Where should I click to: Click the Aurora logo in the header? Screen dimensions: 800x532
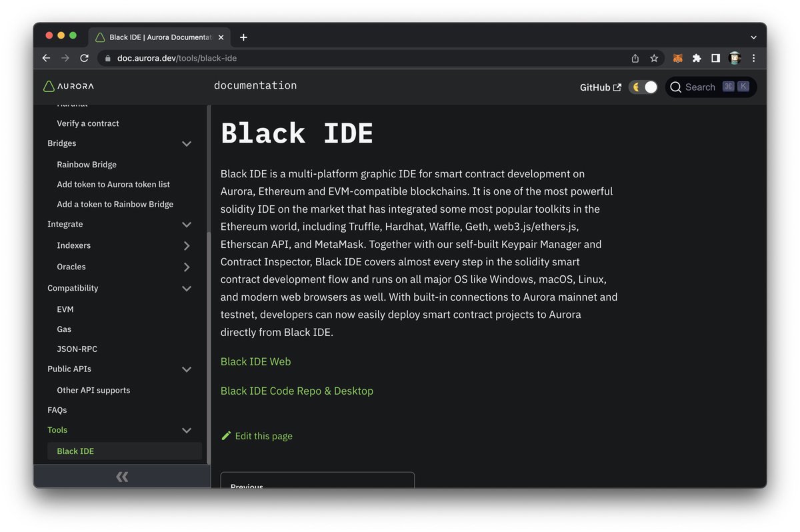pyautogui.click(x=49, y=85)
